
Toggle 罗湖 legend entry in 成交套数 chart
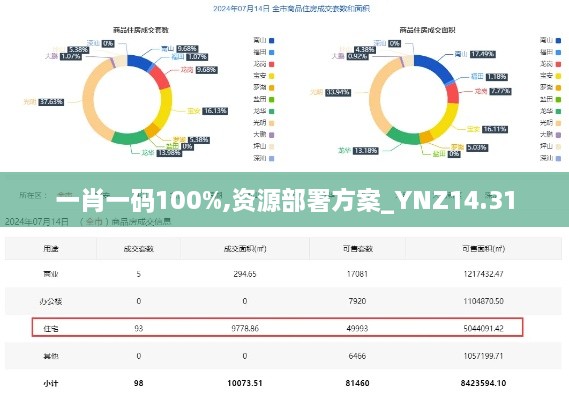tap(264, 87)
